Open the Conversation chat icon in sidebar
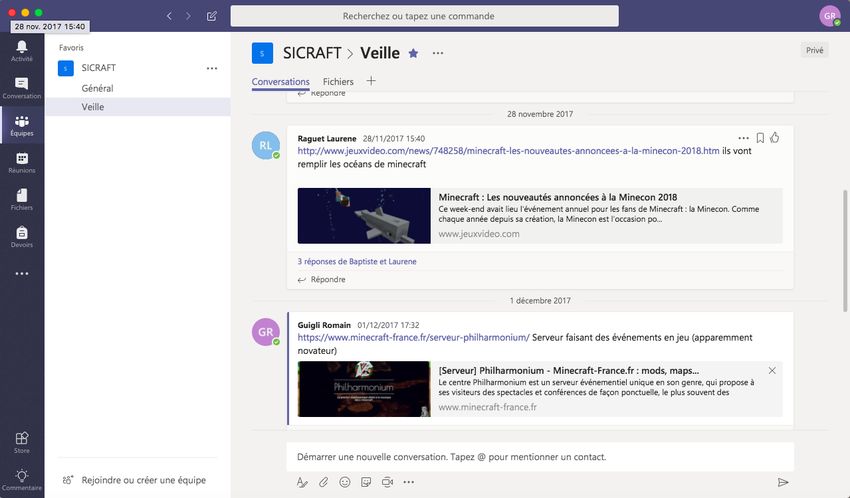The height and width of the screenshot is (498, 850). (22, 88)
